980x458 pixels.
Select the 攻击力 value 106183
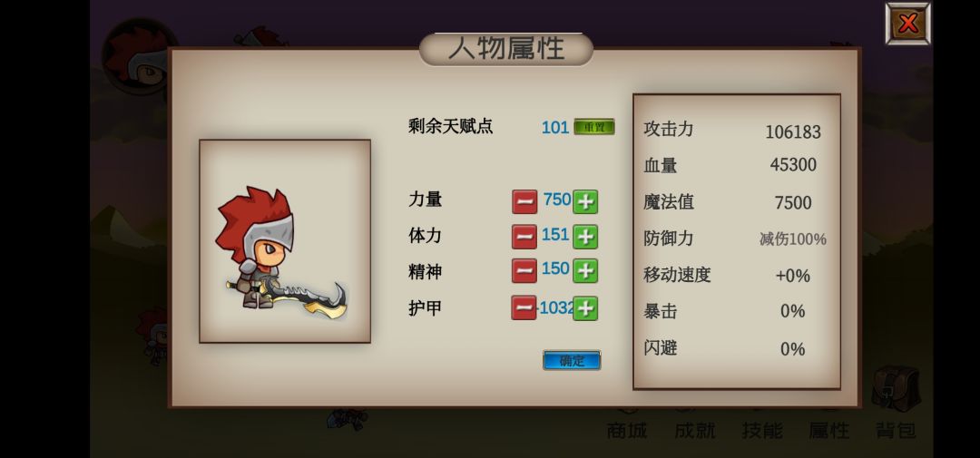[x=792, y=132]
